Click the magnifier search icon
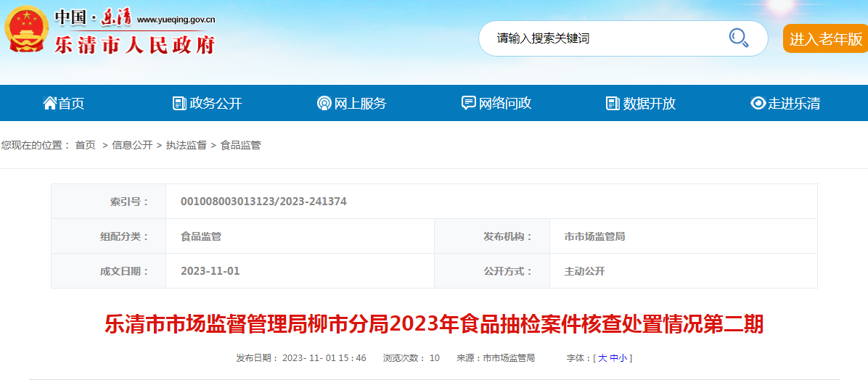Screen dimensions: 868x385 click(738, 38)
